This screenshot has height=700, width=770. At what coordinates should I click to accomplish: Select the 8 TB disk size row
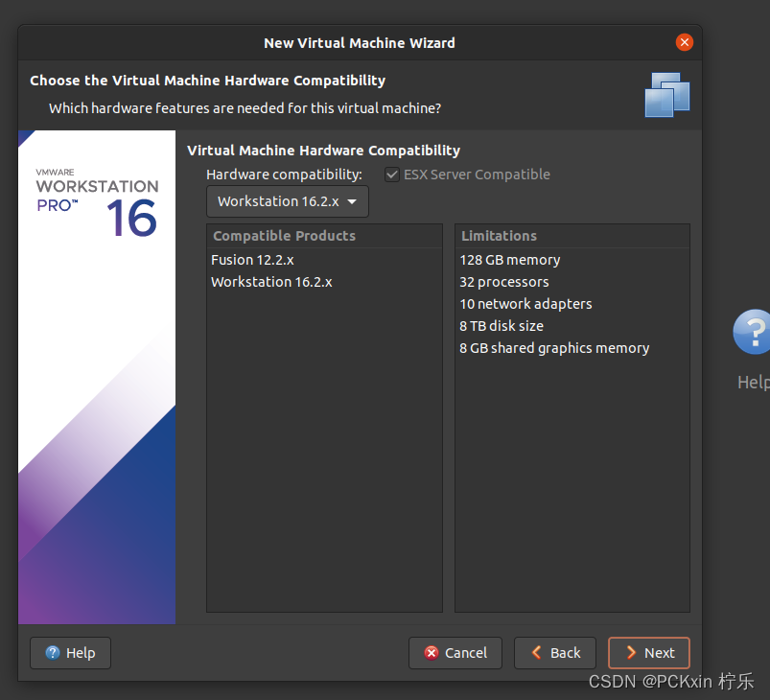coord(572,326)
